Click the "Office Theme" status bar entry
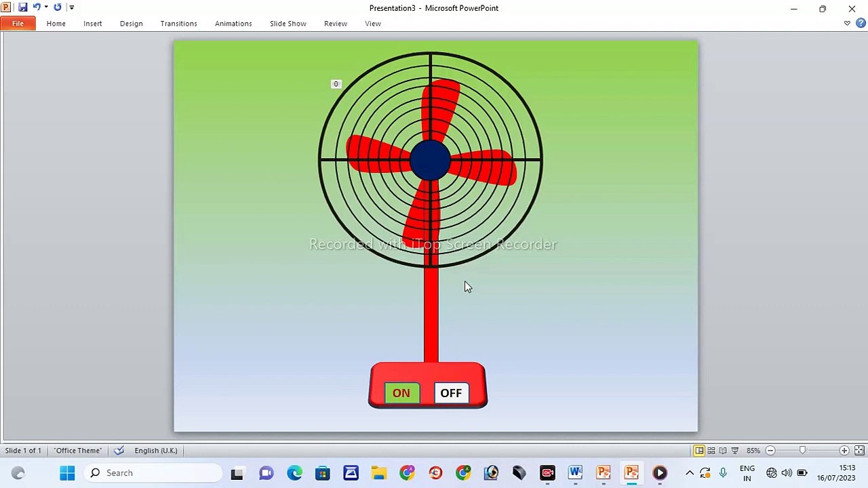 point(78,451)
